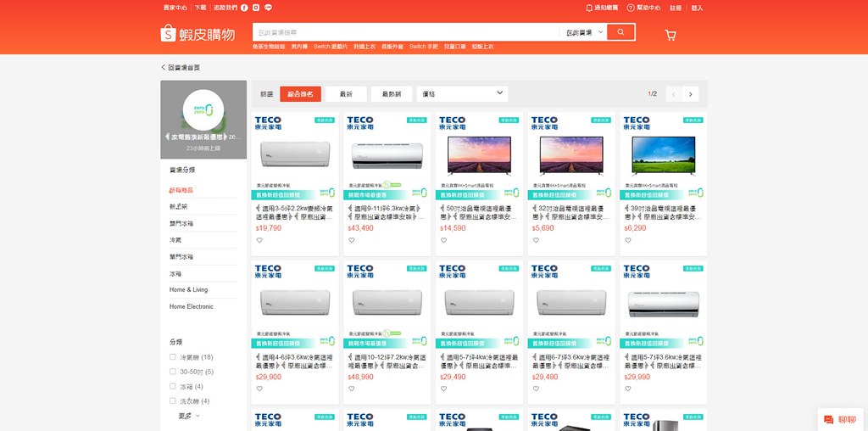Click the Shopee 蝦皮購物 logo
Image resolution: width=868 pixels, height=431 pixels.
(198, 34)
